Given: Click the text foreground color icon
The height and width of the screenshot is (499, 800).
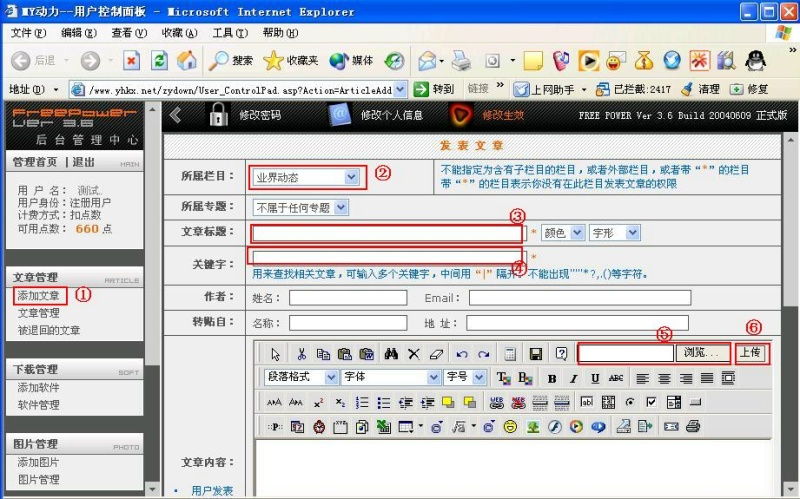Looking at the screenshot, I should (x=503, y=378).
